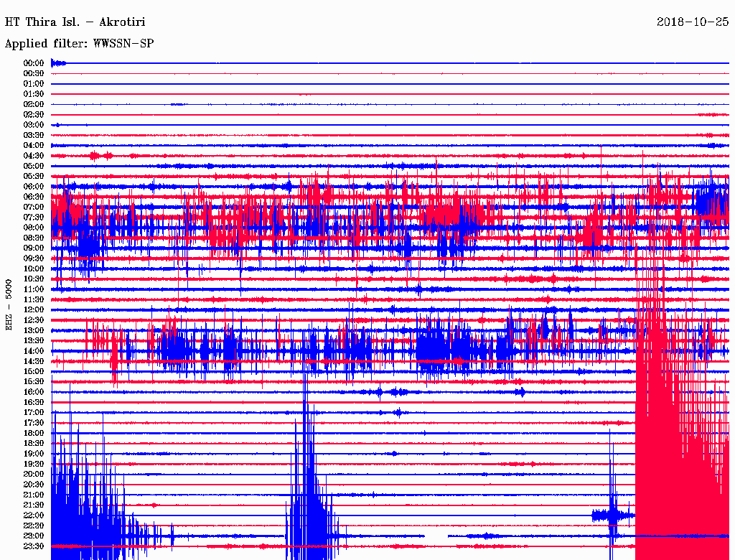The image size is (735, 560).
Task: Click the 05:00 time label
Action: click(x=34, y=166)
